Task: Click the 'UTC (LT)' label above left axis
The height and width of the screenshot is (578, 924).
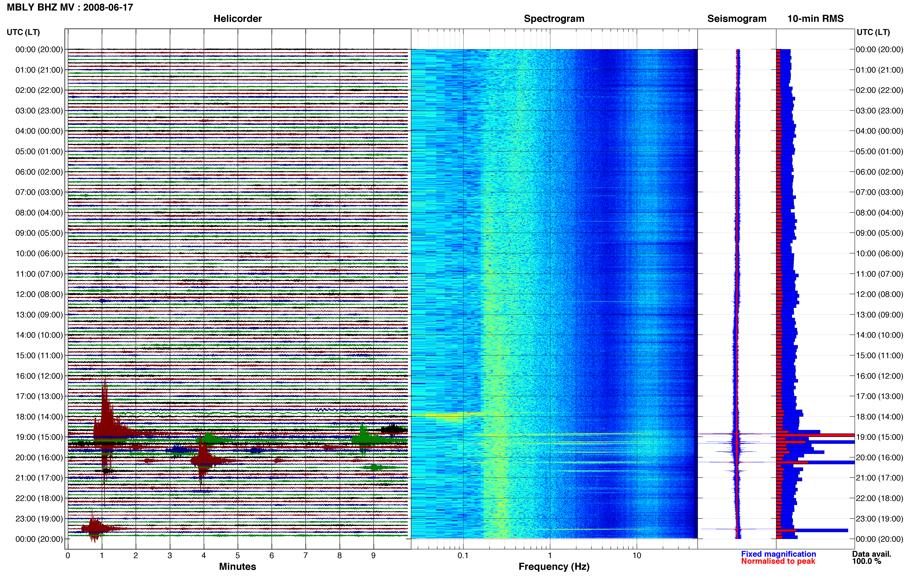Action: 23,32
